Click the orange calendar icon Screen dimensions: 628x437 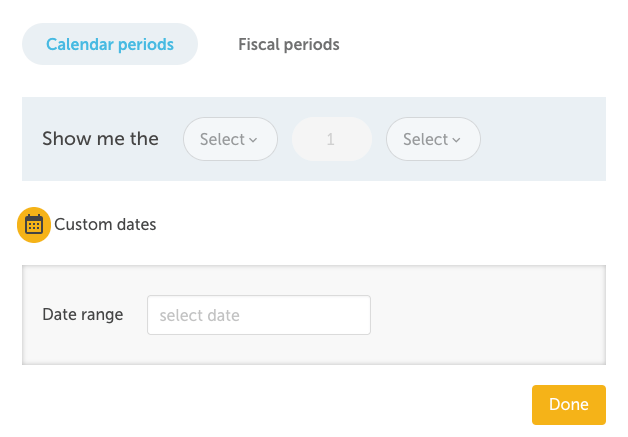coord(34,224)
